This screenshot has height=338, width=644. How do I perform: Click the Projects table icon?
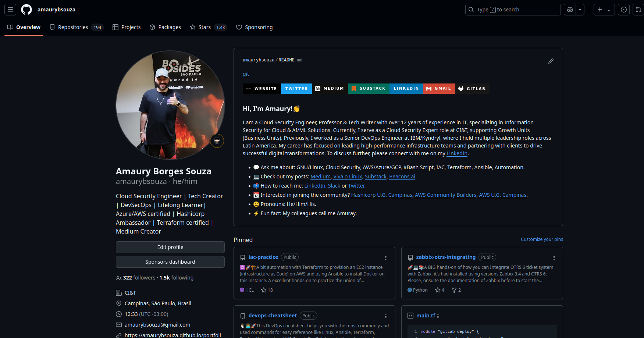click(115, 27)
